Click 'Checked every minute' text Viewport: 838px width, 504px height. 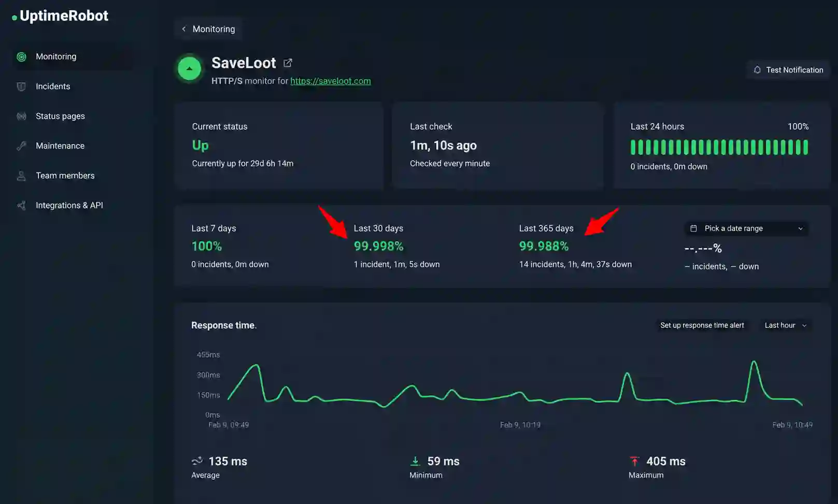pyautogui.click(x=450, y=164)
